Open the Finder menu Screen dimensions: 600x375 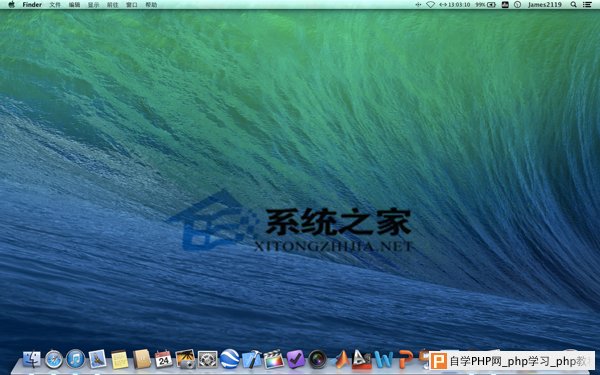(x=32, y=5)
